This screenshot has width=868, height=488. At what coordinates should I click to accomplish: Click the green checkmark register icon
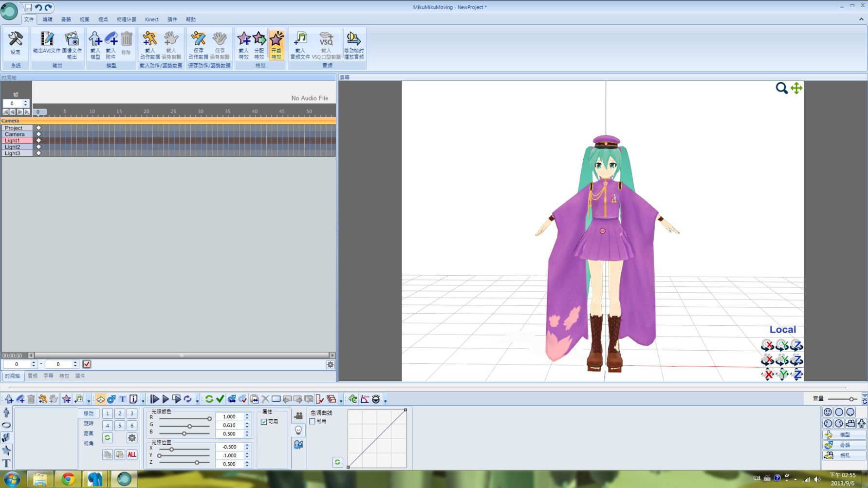tap(220, 399)
